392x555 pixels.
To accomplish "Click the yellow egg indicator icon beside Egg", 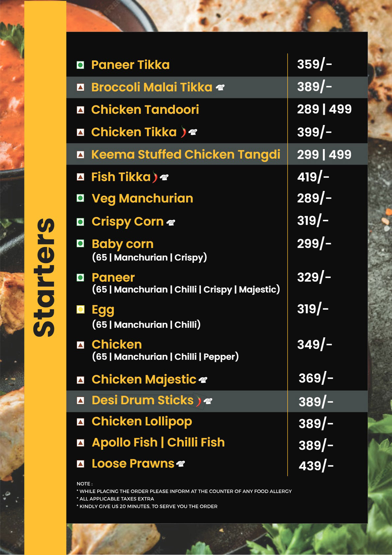I will [80, 310].
